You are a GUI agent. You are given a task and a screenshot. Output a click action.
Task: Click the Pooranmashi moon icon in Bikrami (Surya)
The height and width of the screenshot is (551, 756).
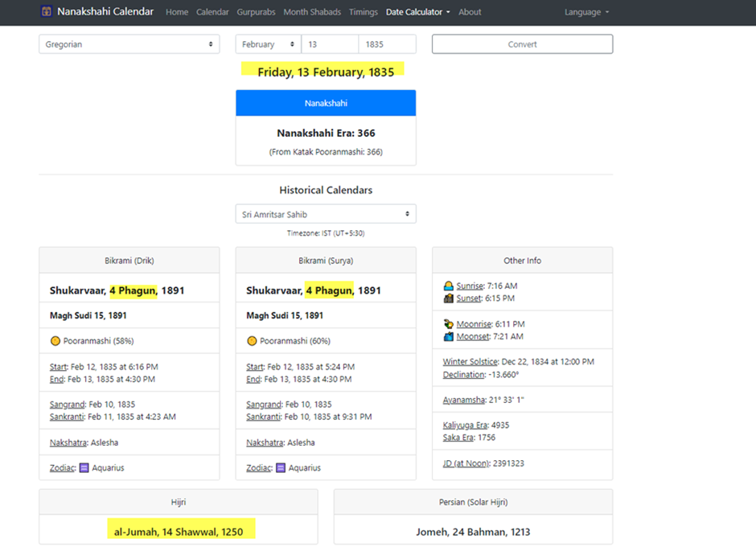point(252,341)
